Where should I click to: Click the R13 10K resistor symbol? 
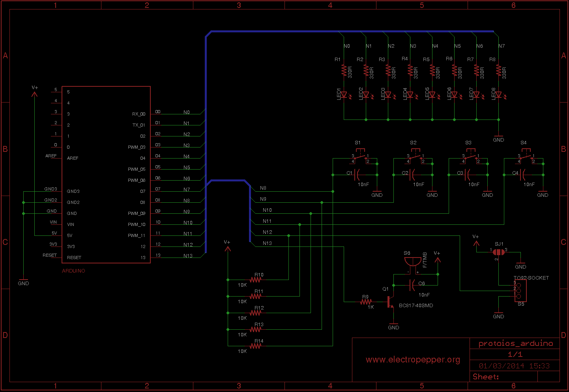coord(255,329)
